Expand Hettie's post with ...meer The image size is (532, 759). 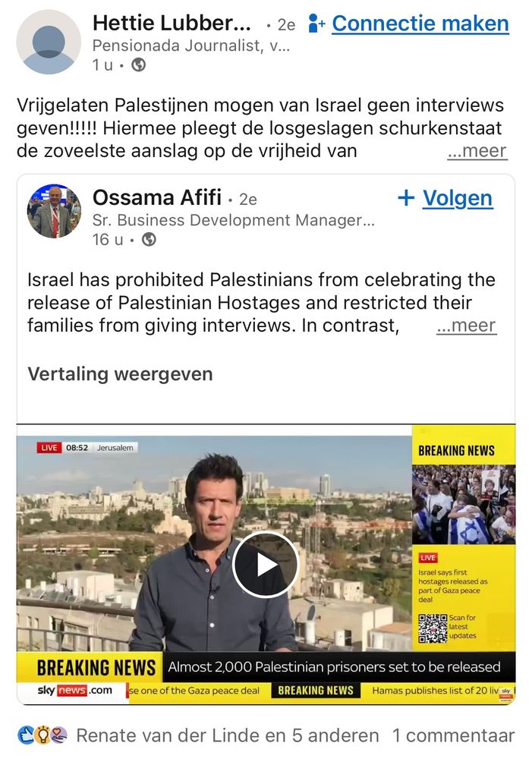click(x=477, y=151)
